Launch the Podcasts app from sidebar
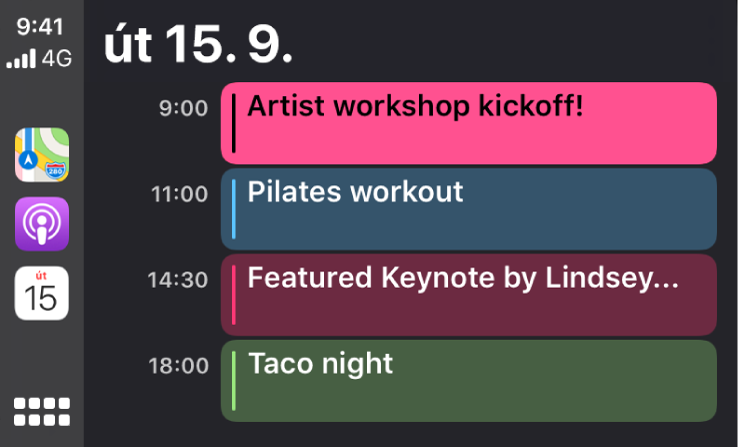The width and height of the screenshot is (739, 447). 42,224
